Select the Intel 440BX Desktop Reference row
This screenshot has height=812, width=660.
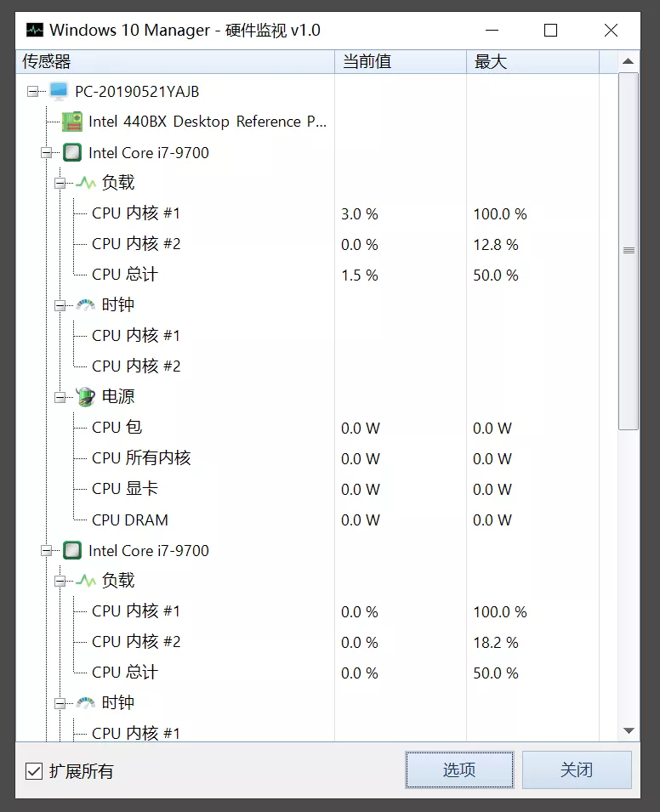click(x=208, y=122)
